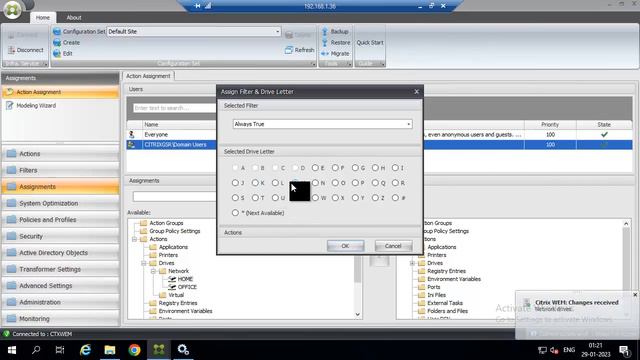Switch to the About ribbon tab
Viewport: 640px width, 360px height.
[74, 18]
